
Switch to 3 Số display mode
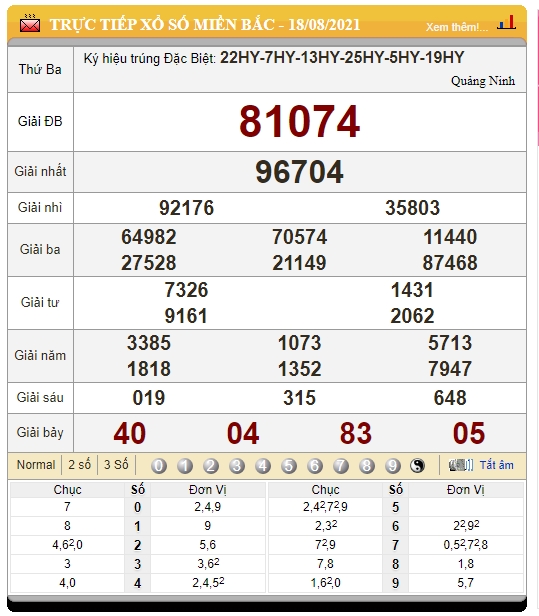pyautogui.click(x=116, y=465)
